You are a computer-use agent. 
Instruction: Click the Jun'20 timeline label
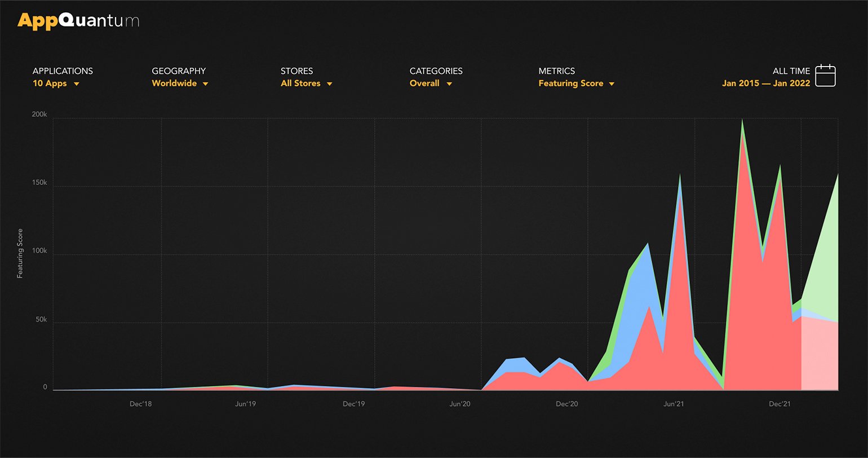(459, 404)
